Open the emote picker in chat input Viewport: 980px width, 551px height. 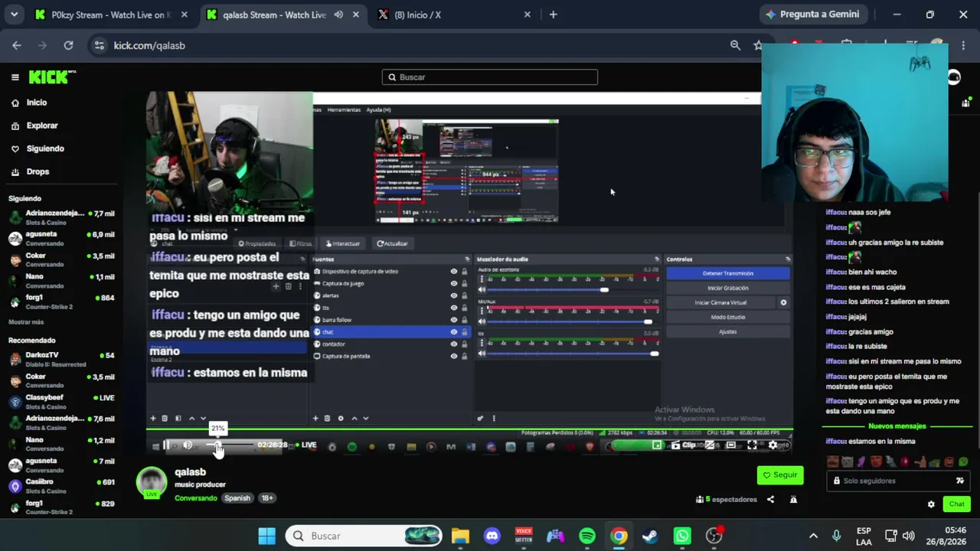point(959,481)
